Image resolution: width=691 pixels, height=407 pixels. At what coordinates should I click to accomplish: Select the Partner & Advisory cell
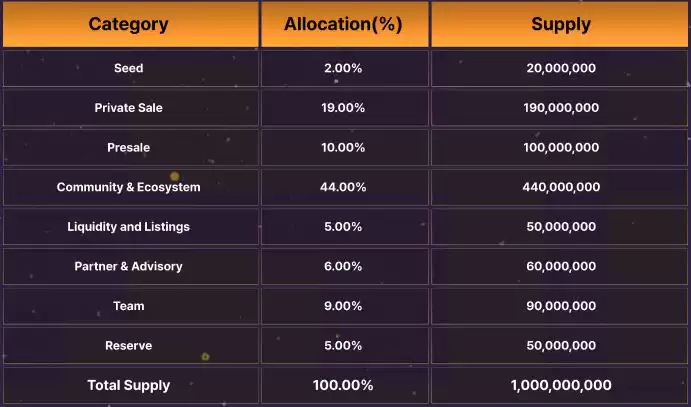[x=128, y=267]
